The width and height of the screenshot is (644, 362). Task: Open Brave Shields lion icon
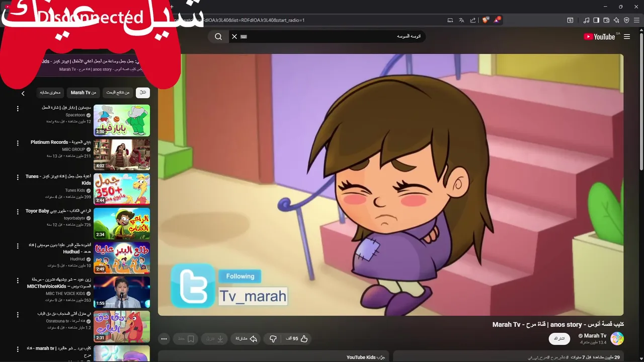point(486,20)
